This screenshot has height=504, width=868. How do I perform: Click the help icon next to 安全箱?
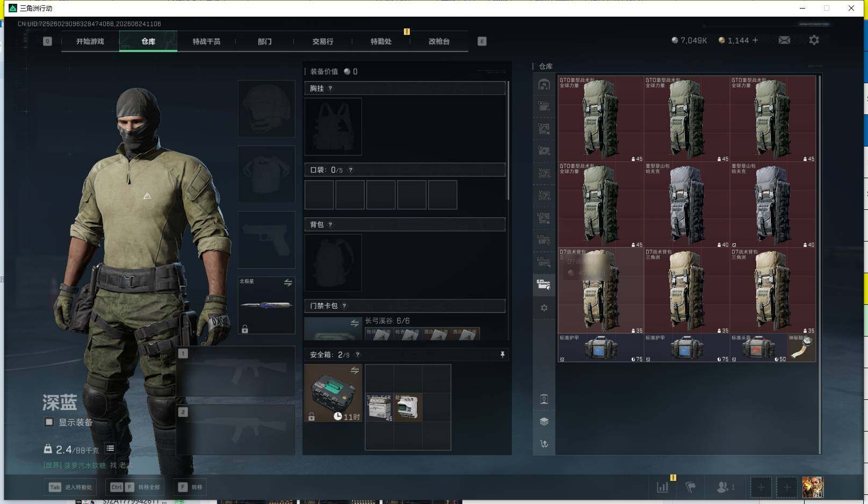(358, 355)
